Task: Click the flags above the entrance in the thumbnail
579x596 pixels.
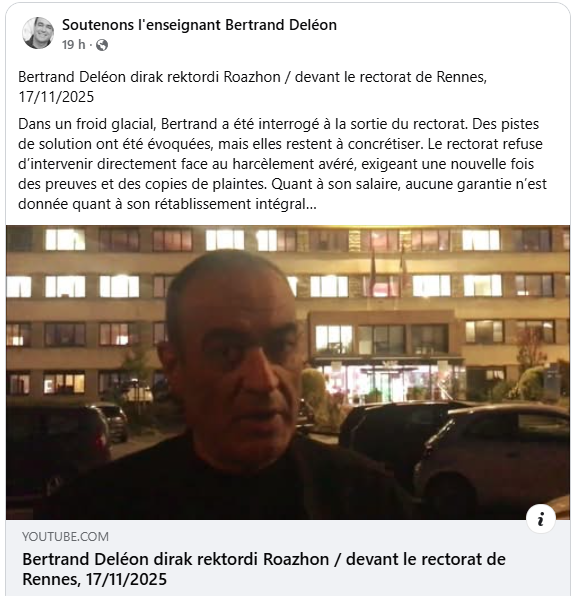Action: point(388,270)
